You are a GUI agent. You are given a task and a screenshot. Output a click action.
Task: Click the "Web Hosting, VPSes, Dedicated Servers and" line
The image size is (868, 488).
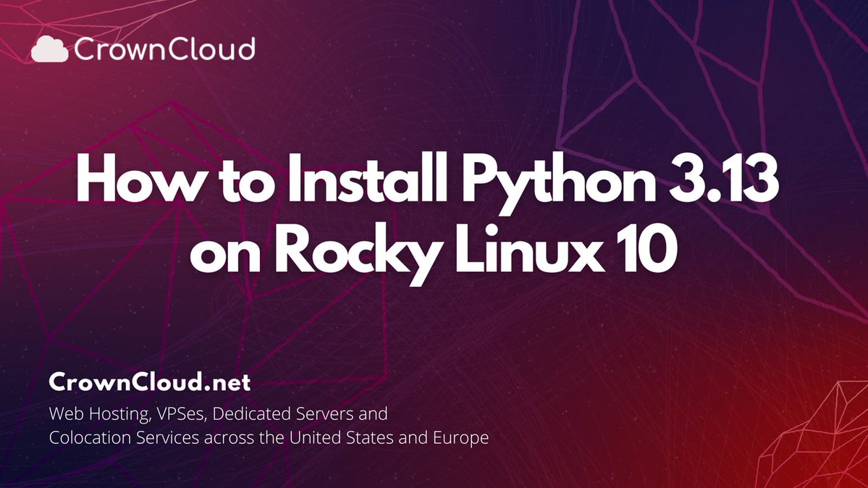218,414
